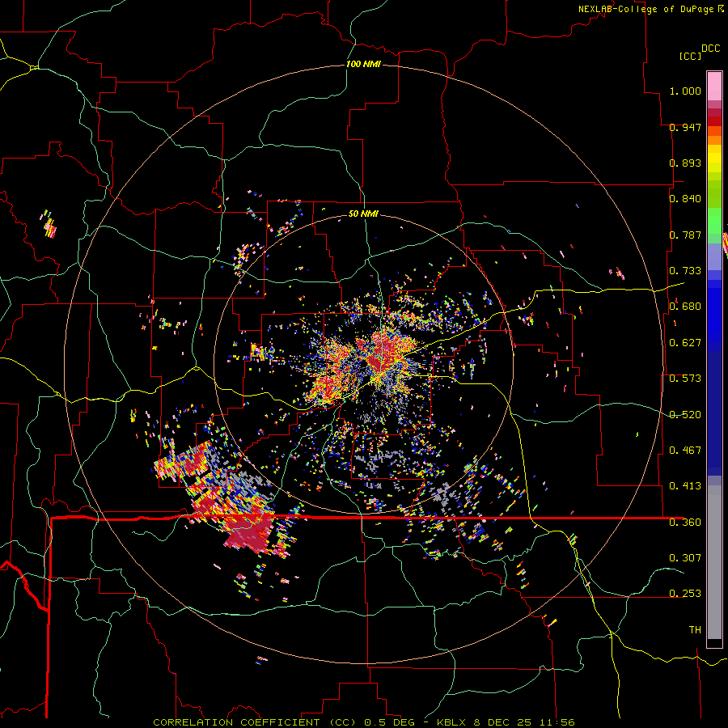Click the 0.360 legend value

(685, 523)
